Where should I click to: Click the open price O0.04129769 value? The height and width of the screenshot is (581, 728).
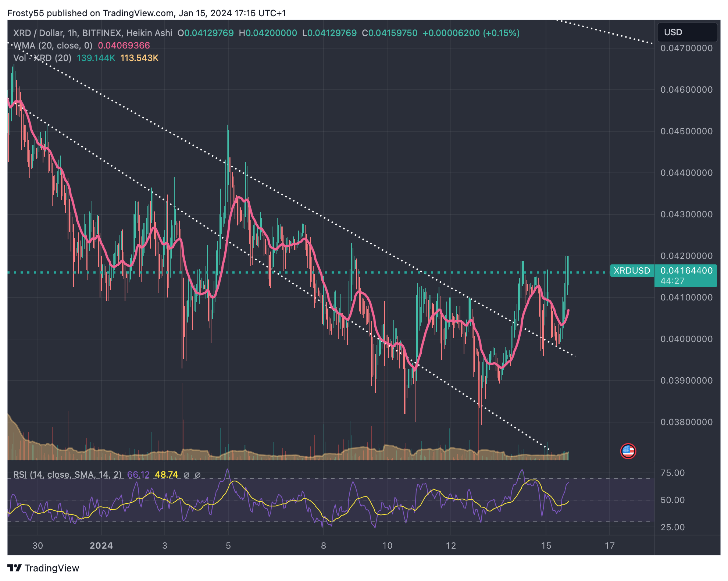point(206,33)
